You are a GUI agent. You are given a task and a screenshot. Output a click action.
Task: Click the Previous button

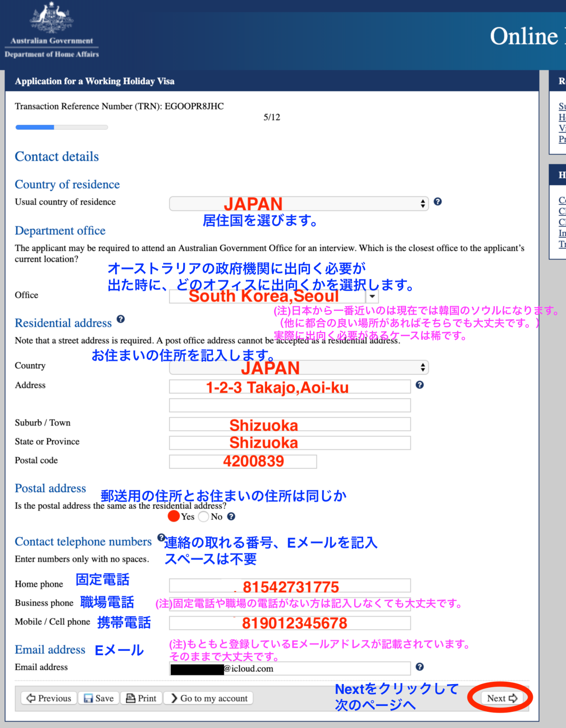point(49,698)
